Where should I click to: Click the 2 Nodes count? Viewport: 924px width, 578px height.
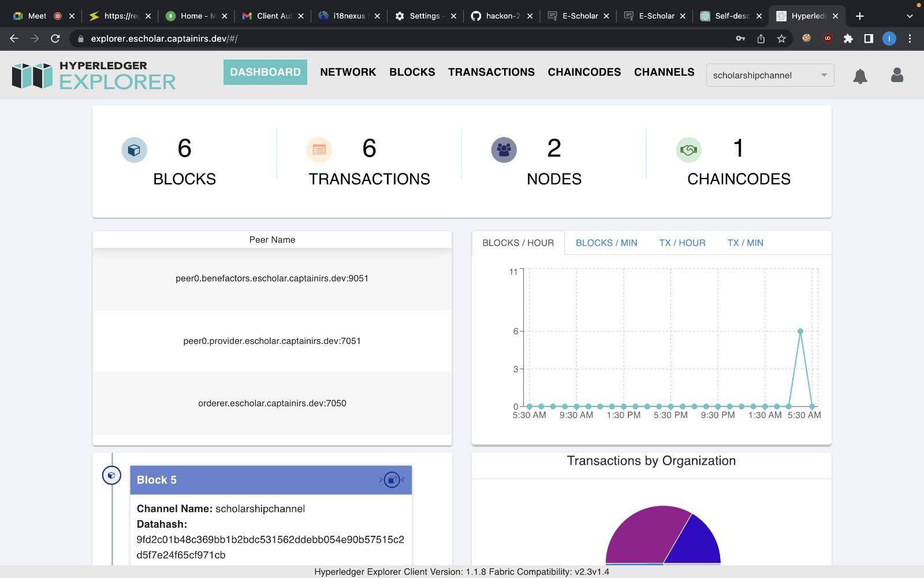pyautogui.click(x=554, y=149)
